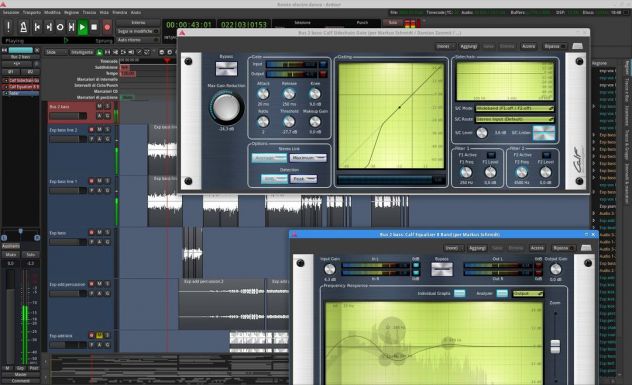Viewport: 632px width, 385px height.
Task: Click the Stop transport button
Action: click(94, 27)
